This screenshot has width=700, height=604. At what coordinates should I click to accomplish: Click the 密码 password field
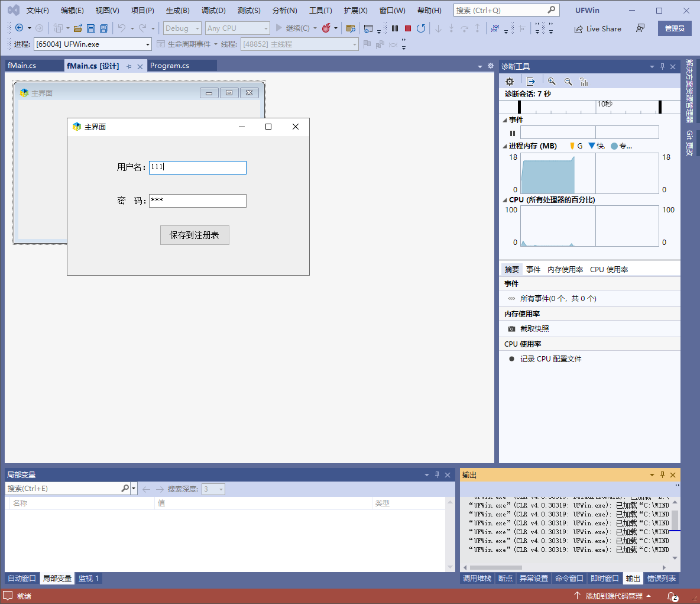(197, 201)
